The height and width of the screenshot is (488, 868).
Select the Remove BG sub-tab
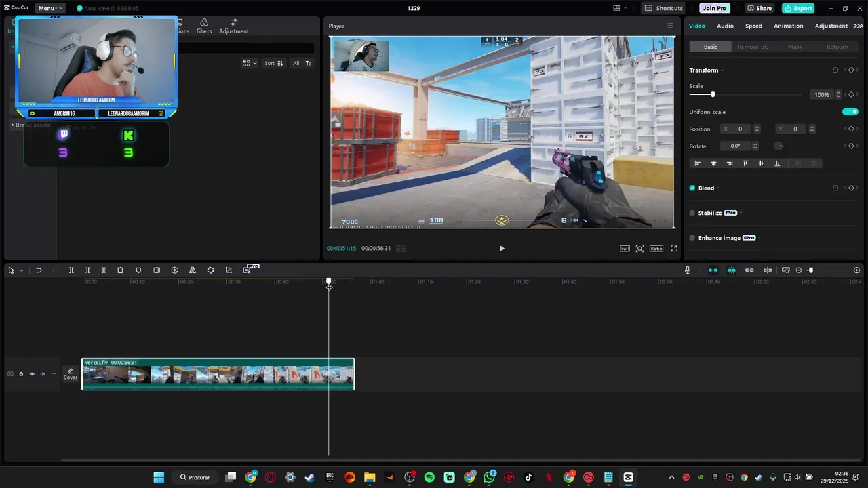(x=753, y=47)
